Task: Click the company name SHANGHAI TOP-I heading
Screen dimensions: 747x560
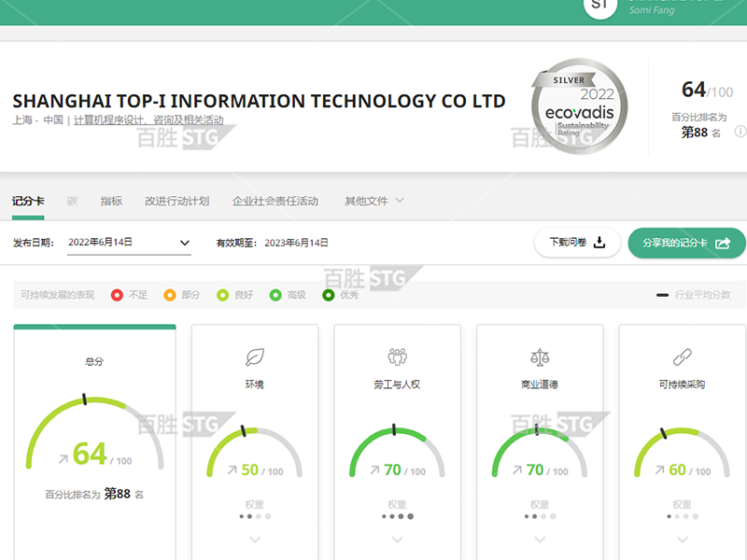Action: click(x=260, y=101)
